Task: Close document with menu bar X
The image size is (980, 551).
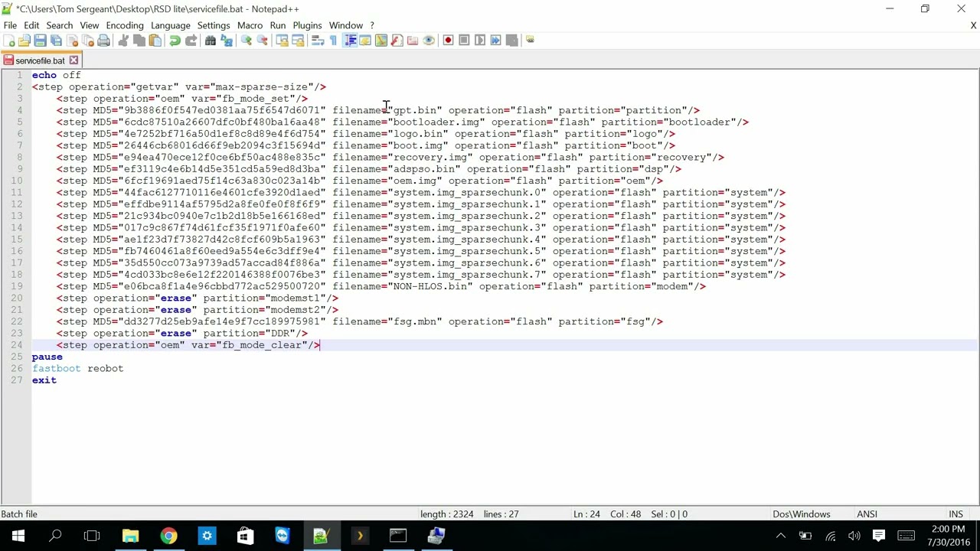Action: point(973,25)
